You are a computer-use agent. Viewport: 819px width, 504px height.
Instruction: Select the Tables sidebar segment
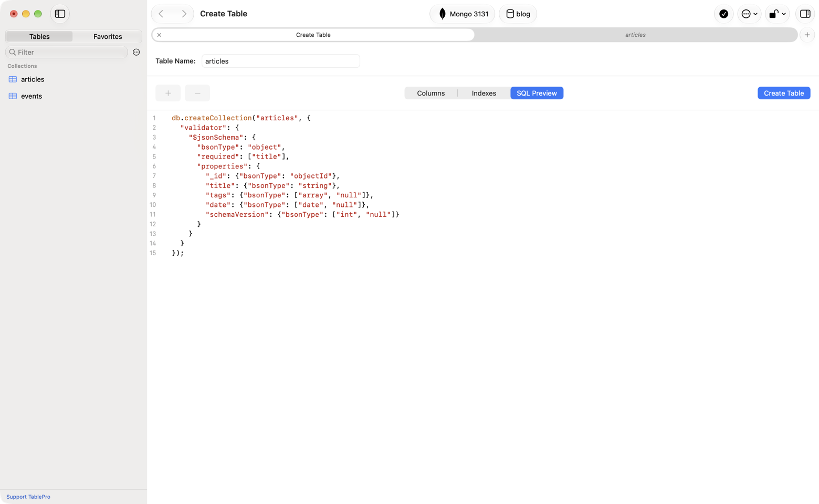(x=39, y=36)
